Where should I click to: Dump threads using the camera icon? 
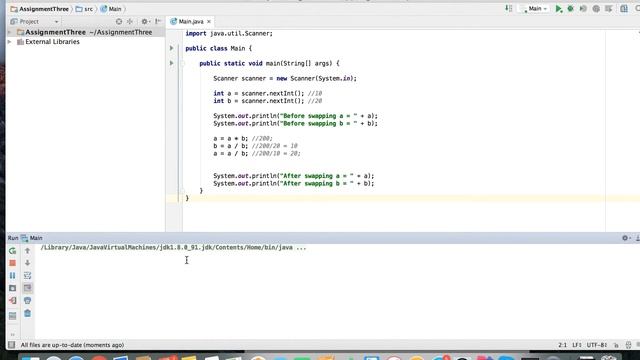click(13, 288)
